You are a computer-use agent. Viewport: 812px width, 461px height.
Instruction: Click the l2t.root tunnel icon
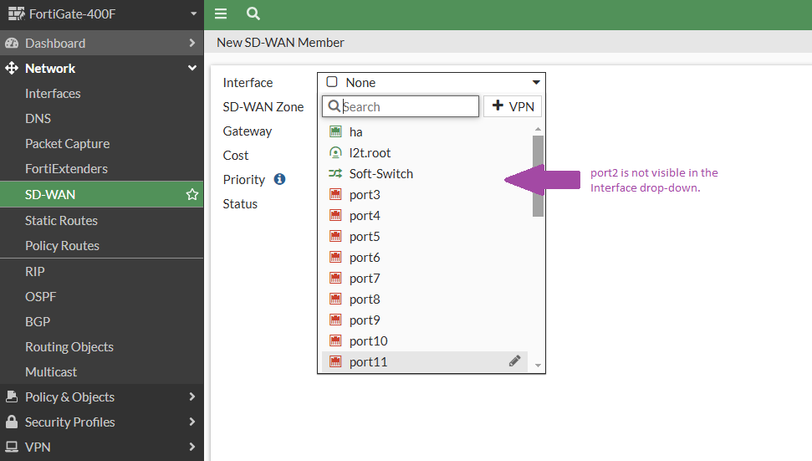click(x=336, y=153)
